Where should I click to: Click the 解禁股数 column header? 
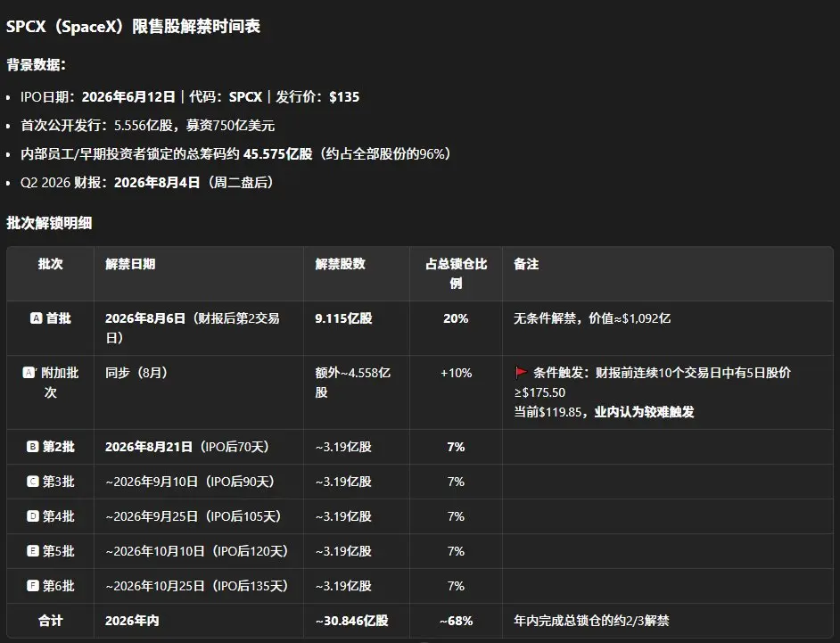(340, 264)
